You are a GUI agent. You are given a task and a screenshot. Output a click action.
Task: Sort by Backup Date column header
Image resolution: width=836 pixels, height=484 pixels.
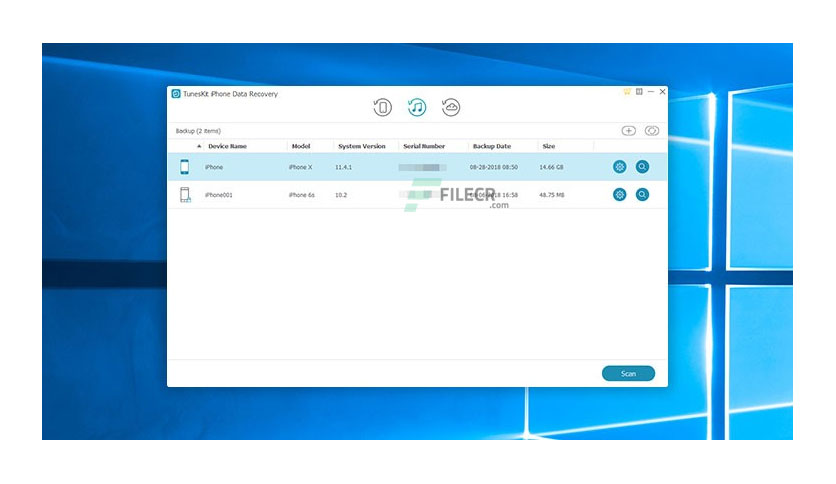pyautogui.click(x=492, y=146)
